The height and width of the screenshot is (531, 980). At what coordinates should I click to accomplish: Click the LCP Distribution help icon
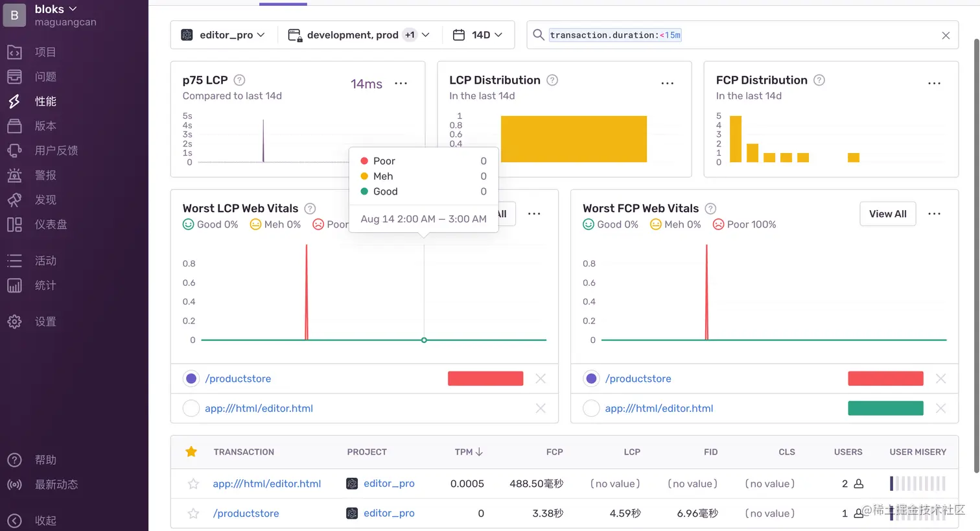(552, 80)
